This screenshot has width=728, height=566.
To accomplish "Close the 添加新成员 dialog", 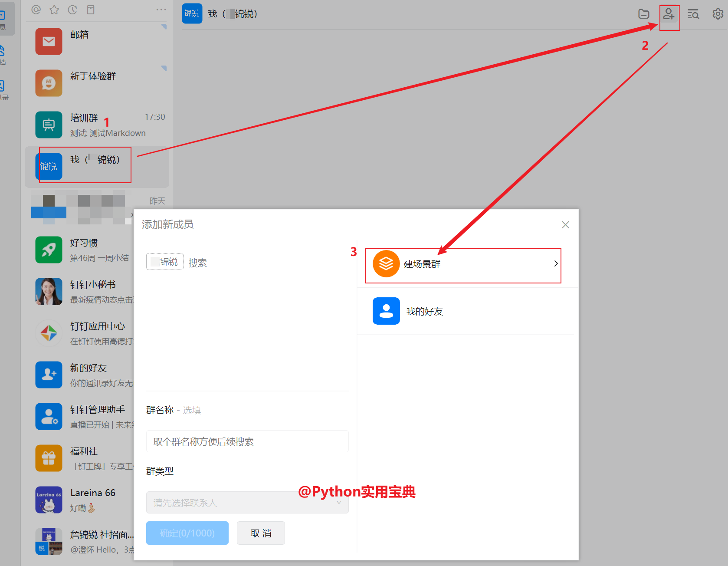I will pos(565,225).
